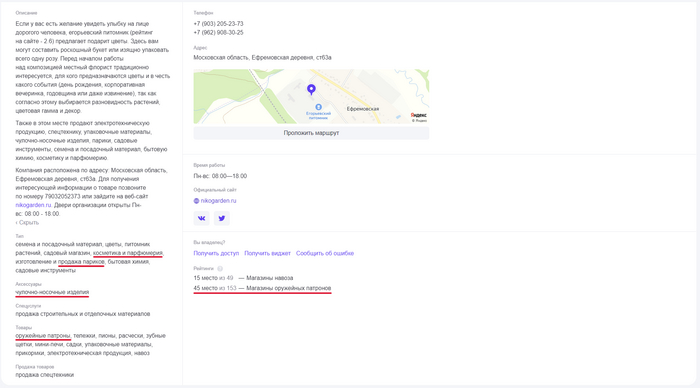Click the working hours Пн-вс: 08:00—18:00
The image size is (700, 388).
click(x=220, y=176)
